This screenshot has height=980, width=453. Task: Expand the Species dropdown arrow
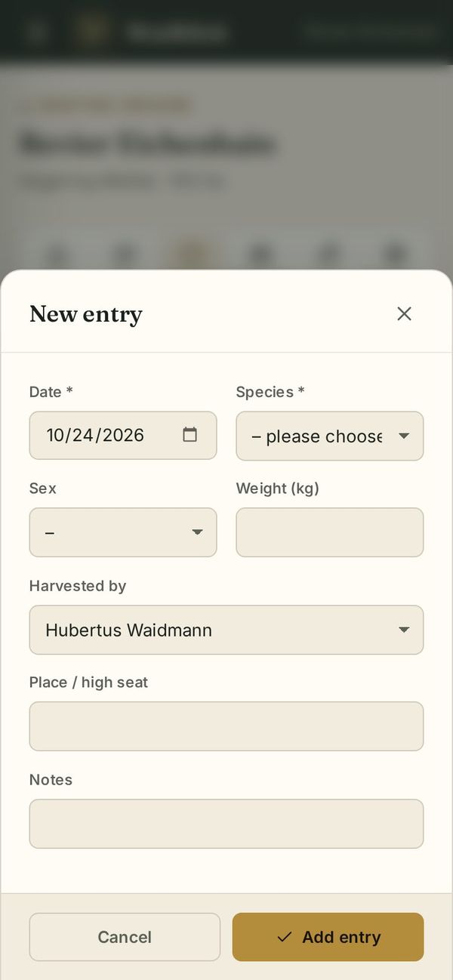pos(404,436)
